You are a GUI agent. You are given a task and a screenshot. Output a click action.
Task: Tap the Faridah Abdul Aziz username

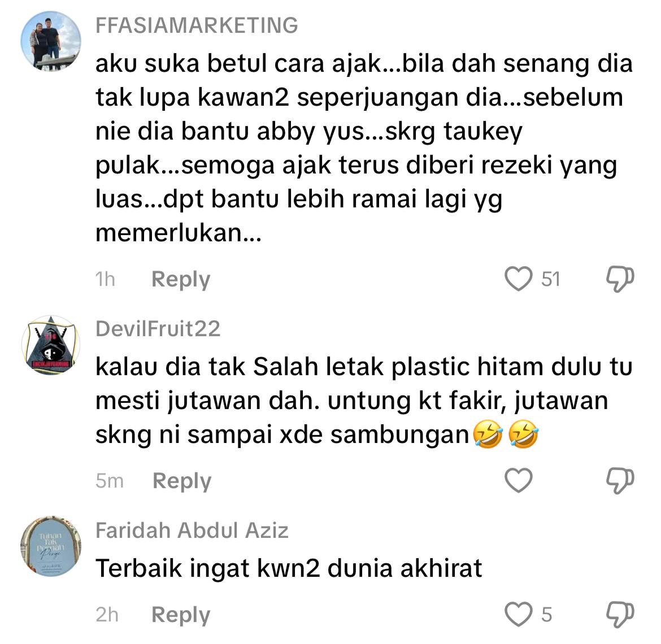(x=192, y=530)
